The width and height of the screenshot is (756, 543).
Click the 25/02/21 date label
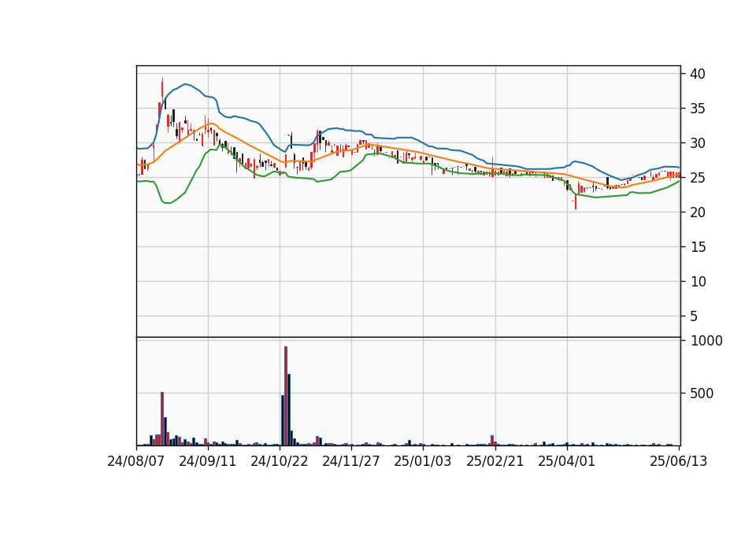(495, 461)
